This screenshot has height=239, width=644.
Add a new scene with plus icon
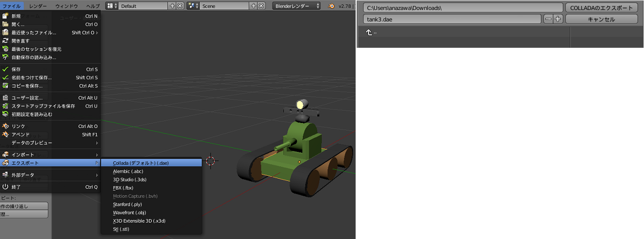(254, 6)
